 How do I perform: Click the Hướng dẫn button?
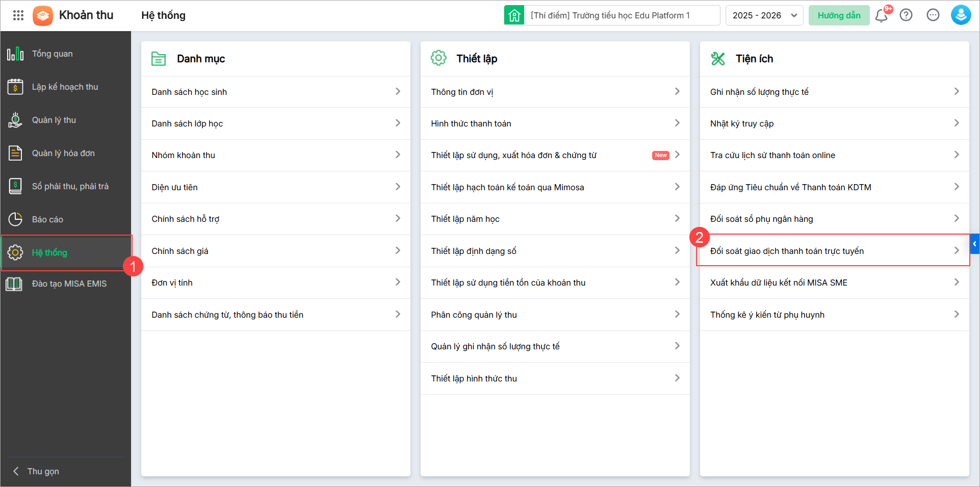click(839, 15)
